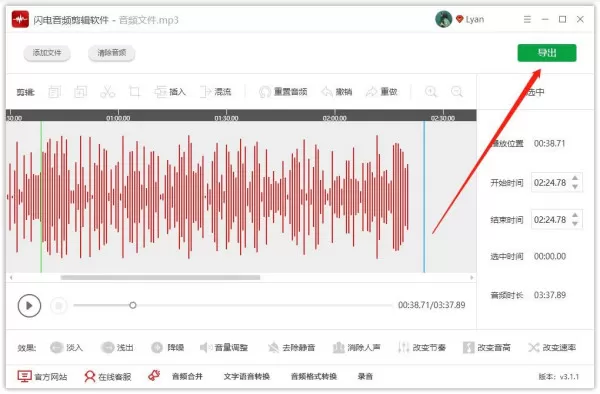600x394 pixels.
Task: Click the Lyan user avatar
Action: (443, 19)
